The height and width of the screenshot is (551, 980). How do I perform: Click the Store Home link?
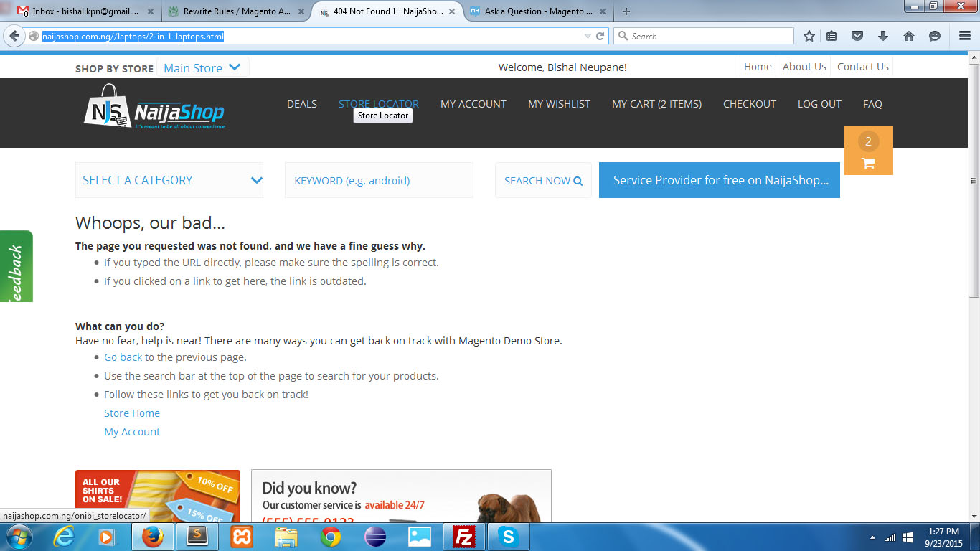coord(132,413)
